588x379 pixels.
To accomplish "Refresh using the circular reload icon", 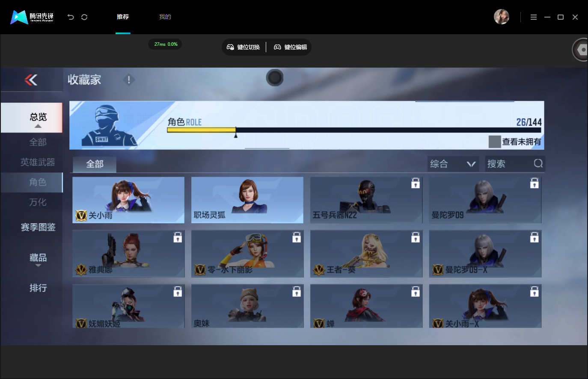I will [x=84, y=17].
